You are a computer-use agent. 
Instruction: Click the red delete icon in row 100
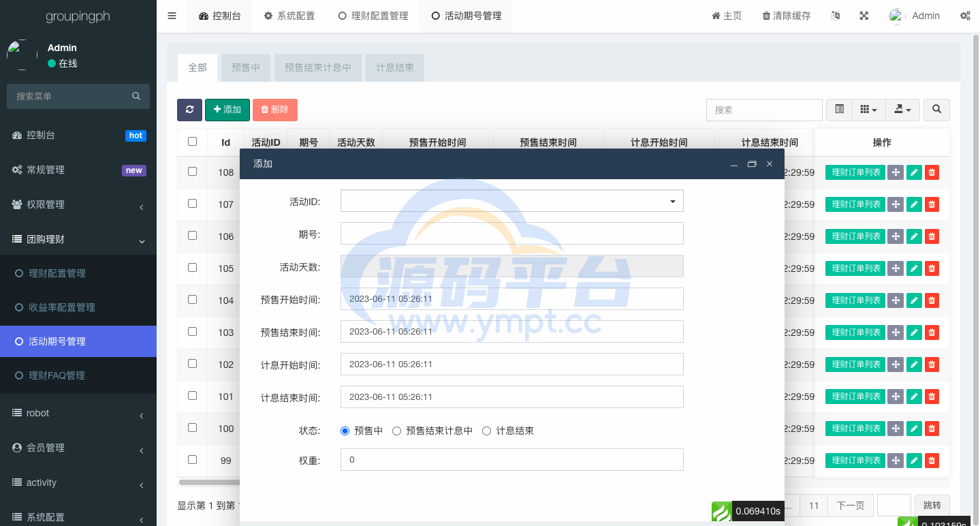point(932,429)
